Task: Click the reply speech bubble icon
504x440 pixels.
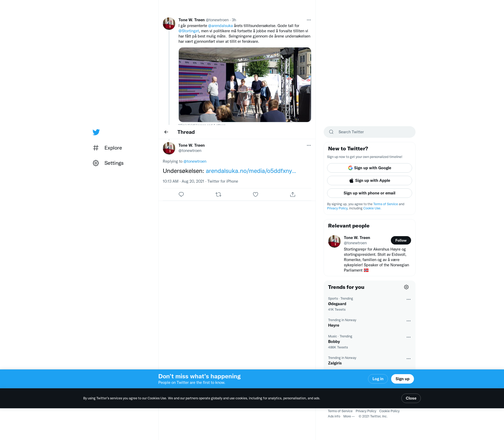Action: tap(181, 194)
